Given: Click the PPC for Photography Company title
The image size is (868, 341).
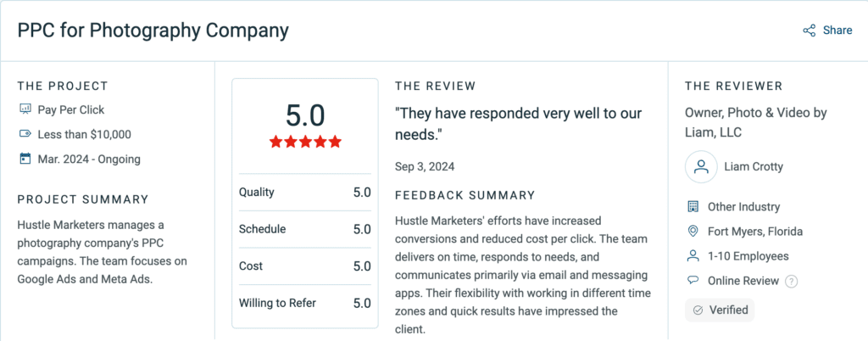Looking at the screenshot, I should coord(153,31).
